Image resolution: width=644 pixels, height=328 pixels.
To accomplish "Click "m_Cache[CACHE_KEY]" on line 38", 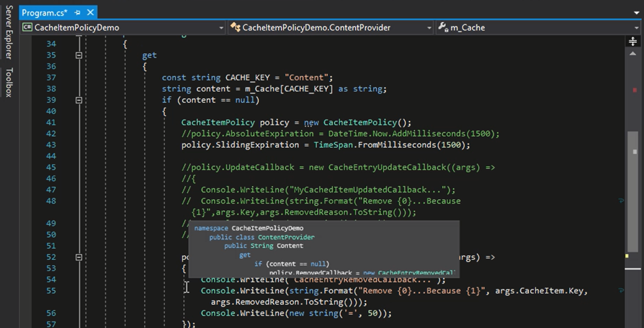I will 289,89.
